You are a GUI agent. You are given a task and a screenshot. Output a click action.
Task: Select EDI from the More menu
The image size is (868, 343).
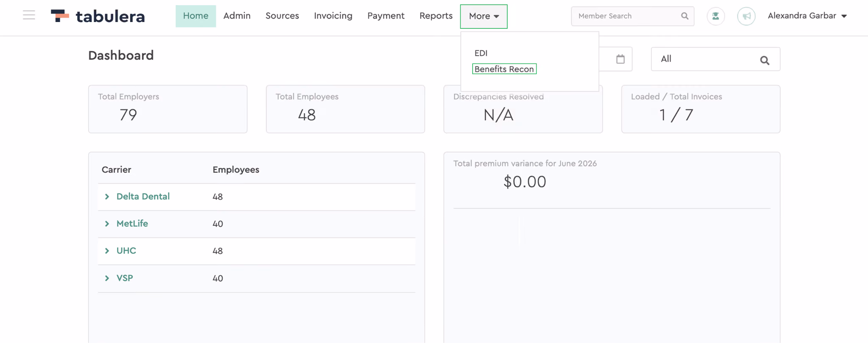point(481,53)
